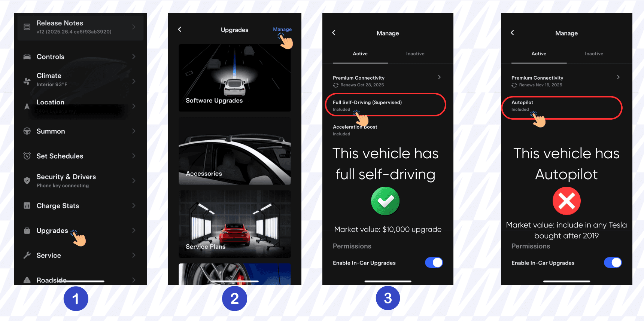This screenshot has height=321, width=644.
Task: Toggle Enable In-Car Upgrades under full self-driving
Action: [434, 263]
